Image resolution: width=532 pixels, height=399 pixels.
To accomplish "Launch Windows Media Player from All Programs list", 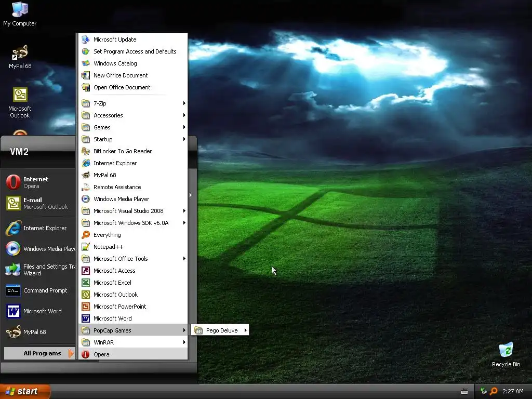I will (133, 199).
